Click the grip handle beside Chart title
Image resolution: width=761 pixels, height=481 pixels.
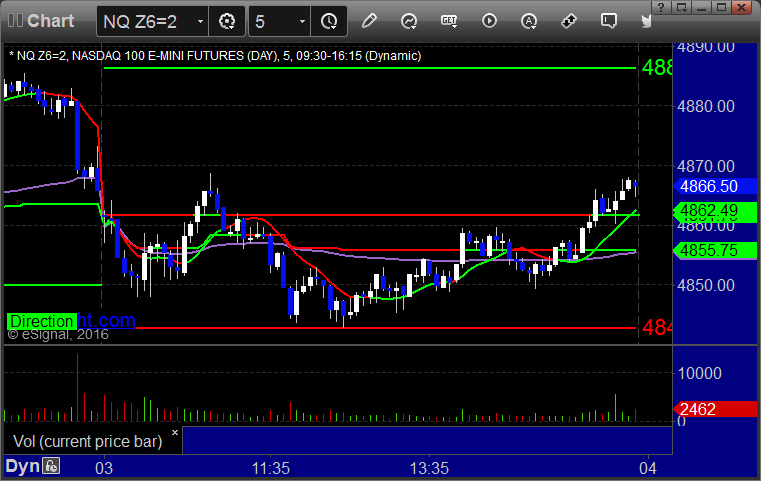15,20
